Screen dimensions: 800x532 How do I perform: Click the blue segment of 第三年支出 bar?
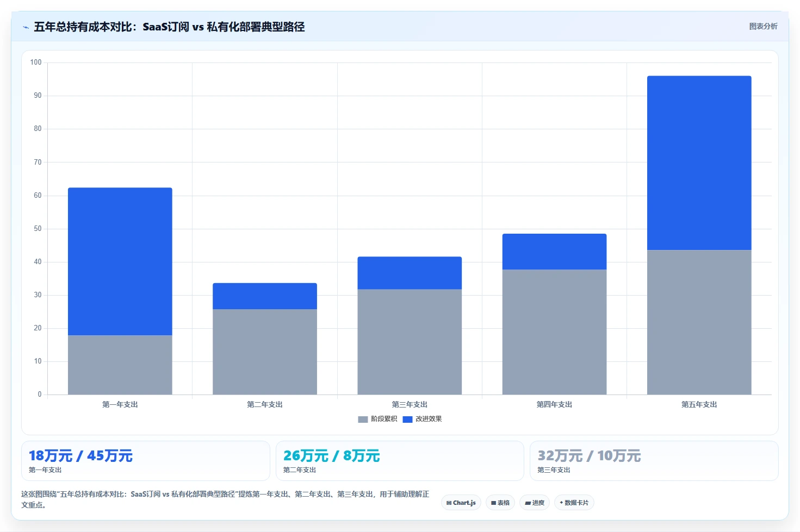tap(410, 273)
